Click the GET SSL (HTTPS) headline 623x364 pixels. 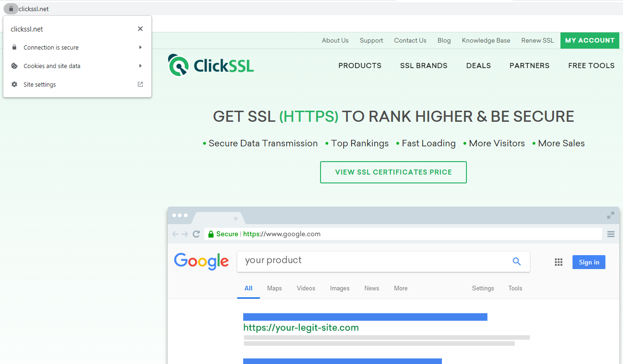click(393, 116)
